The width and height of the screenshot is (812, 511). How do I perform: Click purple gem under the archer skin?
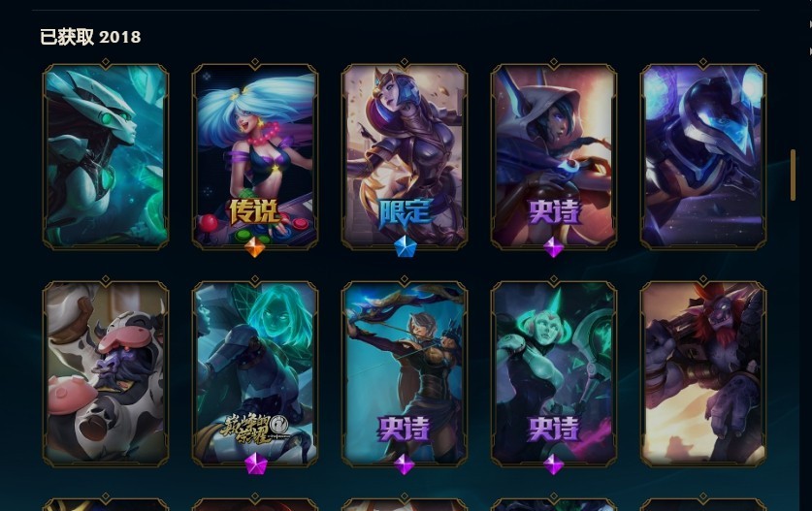tap(405, 464)
